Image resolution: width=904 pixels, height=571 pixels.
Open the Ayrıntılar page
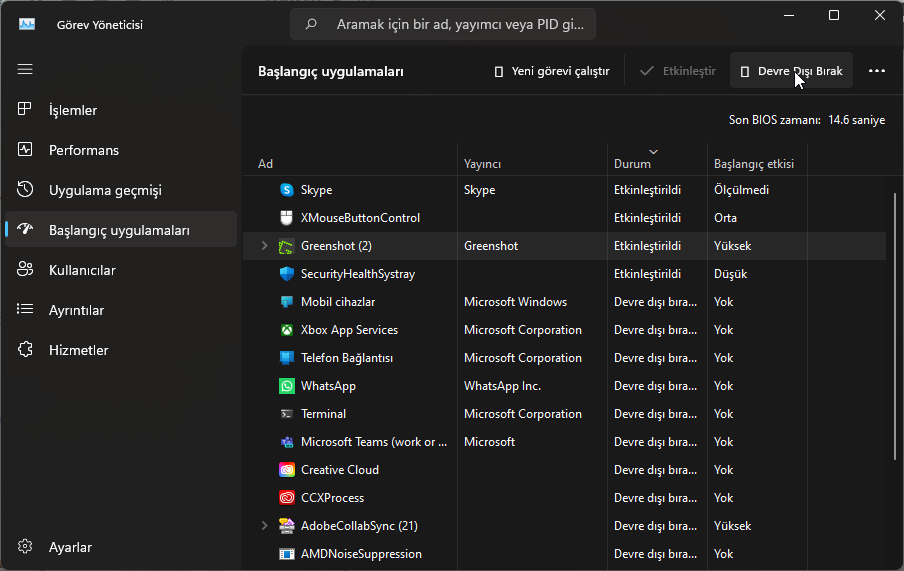pos(120,310)
